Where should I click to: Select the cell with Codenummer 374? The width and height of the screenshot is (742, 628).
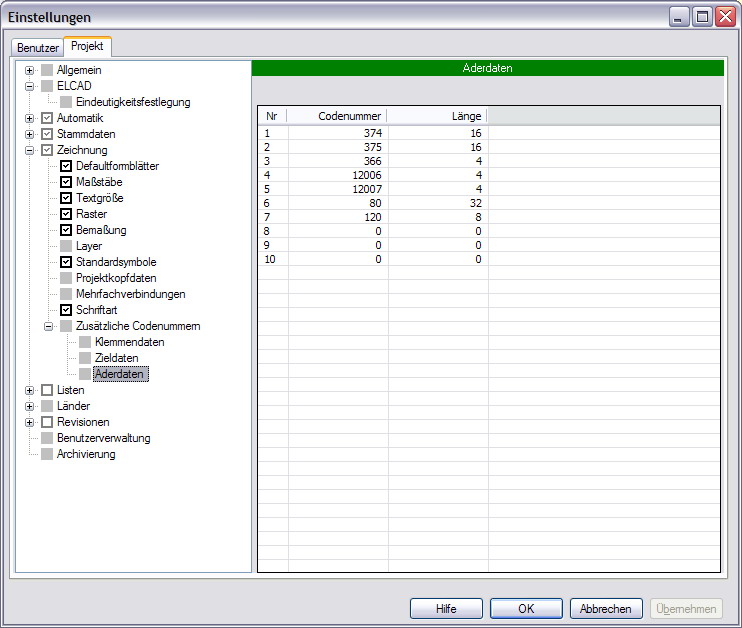point(338,133)
